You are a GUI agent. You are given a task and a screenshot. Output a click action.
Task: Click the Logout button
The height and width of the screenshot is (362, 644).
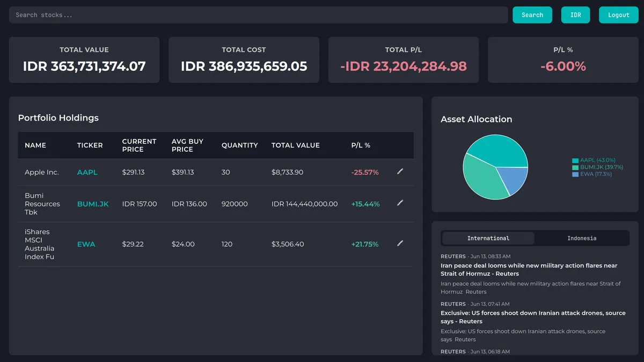(619, 15)
